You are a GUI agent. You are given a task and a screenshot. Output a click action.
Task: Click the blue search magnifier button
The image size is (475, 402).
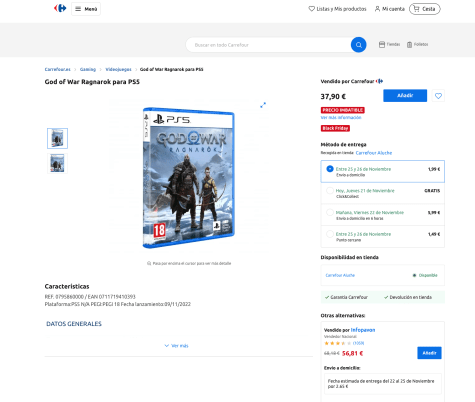coord(358,45)
